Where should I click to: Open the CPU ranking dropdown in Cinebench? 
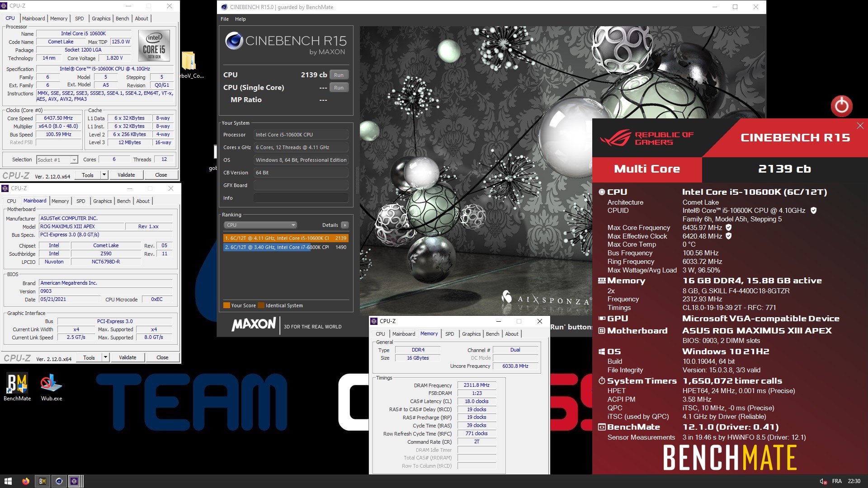(x=260, y=225)
